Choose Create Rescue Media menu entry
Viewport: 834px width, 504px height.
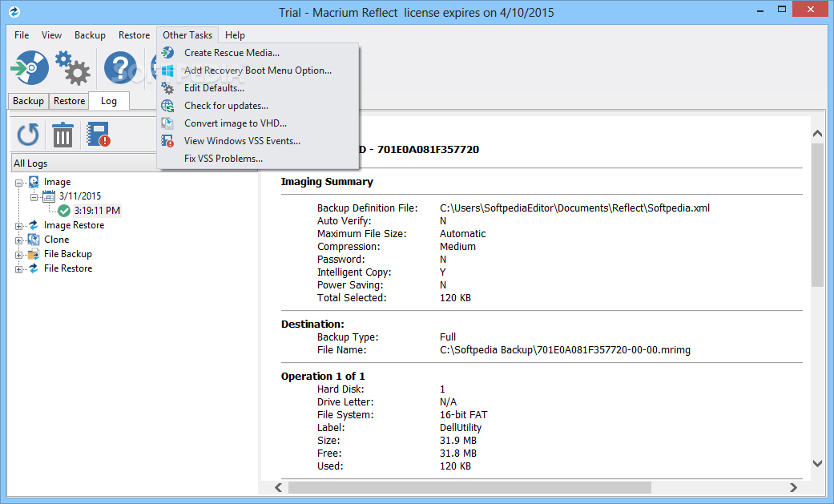pyautogui.click(x=258, y=53)
